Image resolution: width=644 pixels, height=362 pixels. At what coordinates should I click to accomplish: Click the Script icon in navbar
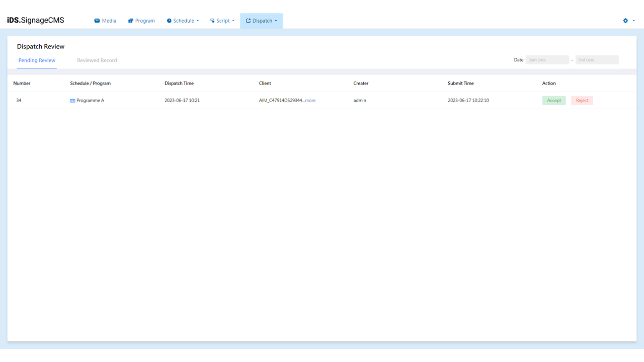click(x=212, y=21)
